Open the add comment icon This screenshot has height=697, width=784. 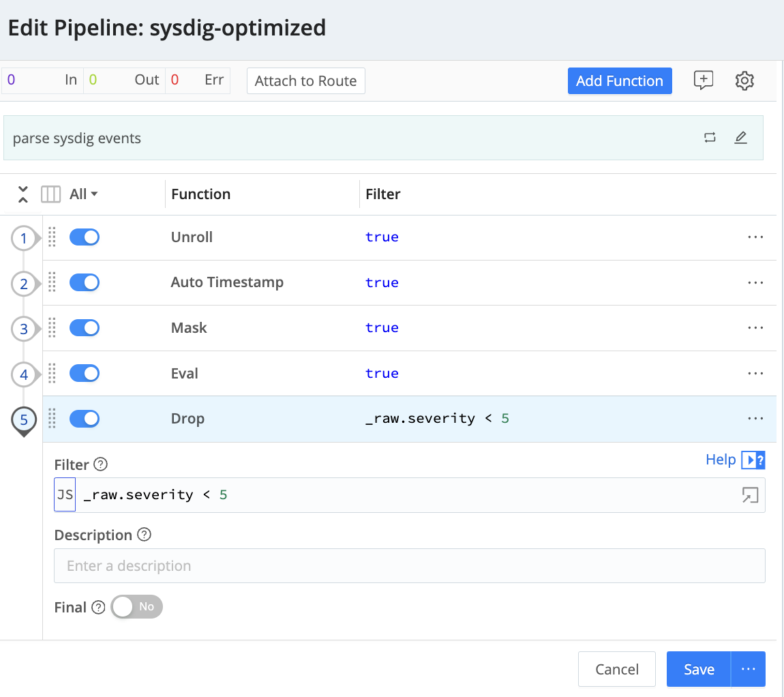pyautogui.click(x=703, y=80)
